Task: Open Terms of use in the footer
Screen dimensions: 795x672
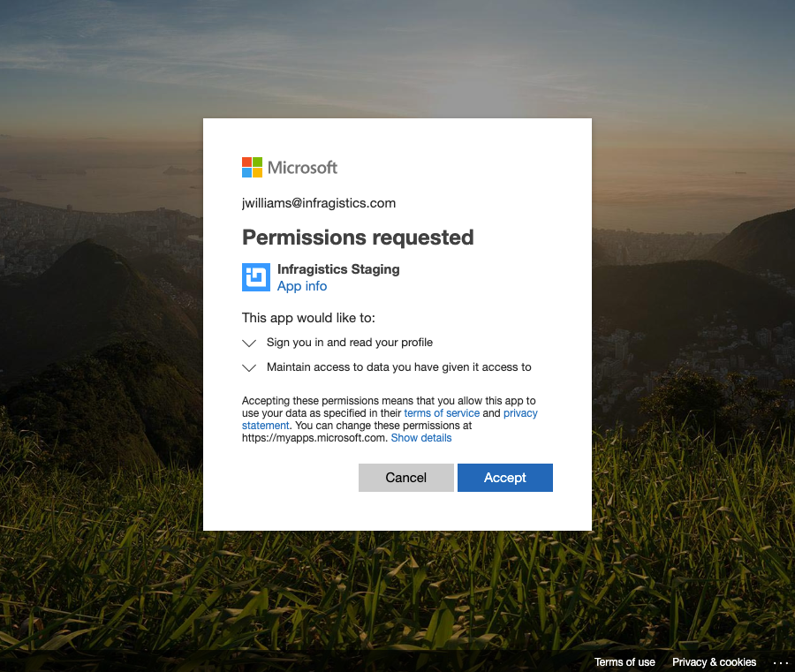Action: tap(625, 662)
